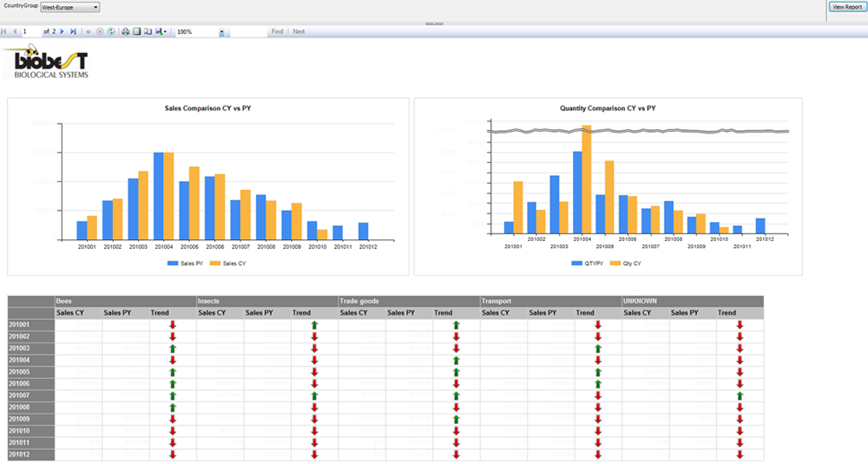Open the CountryGroup West-Europe dropdown
This screenshot has width=868, height=464.
70,7
